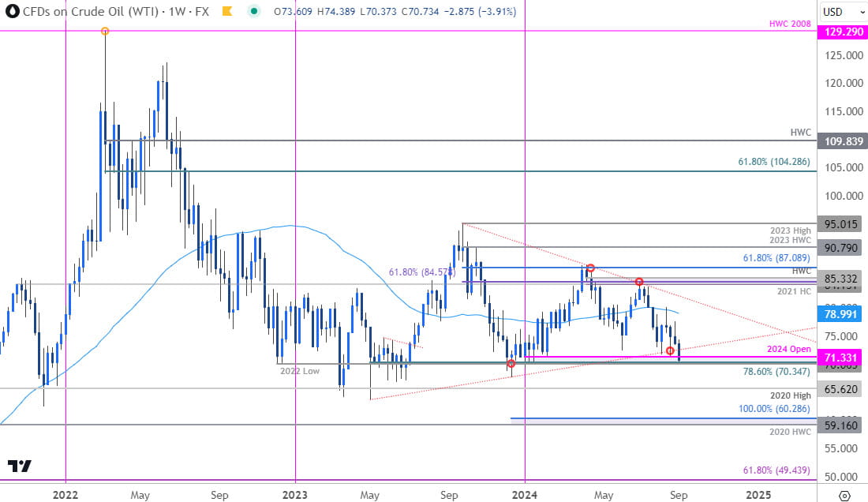This screenshot has width=868, height=502.
Task: Open the chart settings gear icon
Action: click(x=844, y=495)
